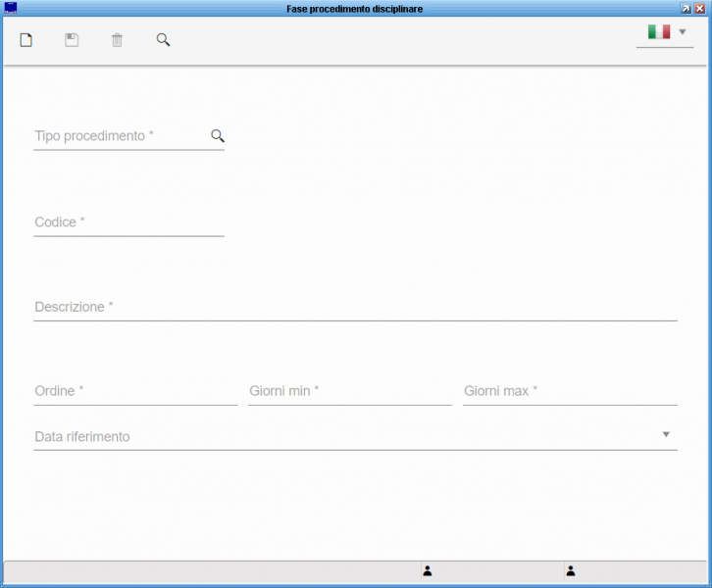Focus the Giorni max input field

click(570, 391)
